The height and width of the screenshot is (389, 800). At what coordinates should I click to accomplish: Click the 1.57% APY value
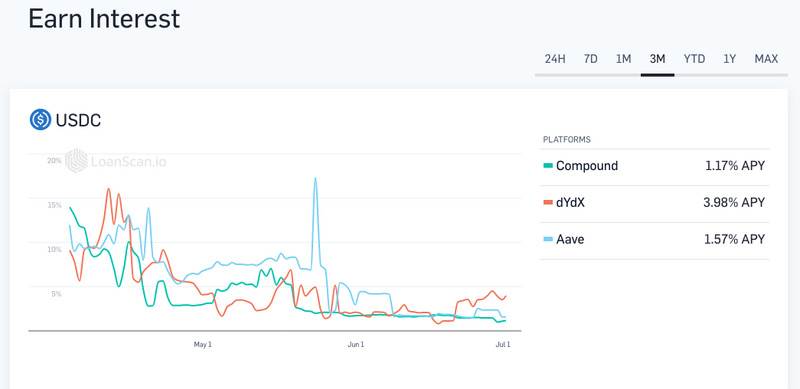point(735,239)
